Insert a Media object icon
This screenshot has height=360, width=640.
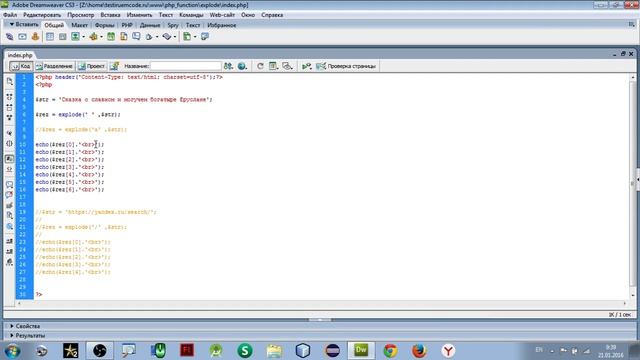[93, 37]
